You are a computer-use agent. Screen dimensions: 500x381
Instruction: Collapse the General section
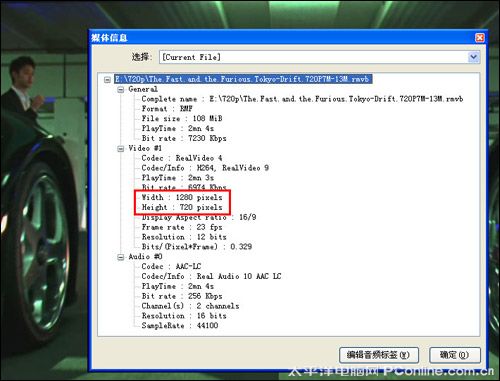point(121,90)
